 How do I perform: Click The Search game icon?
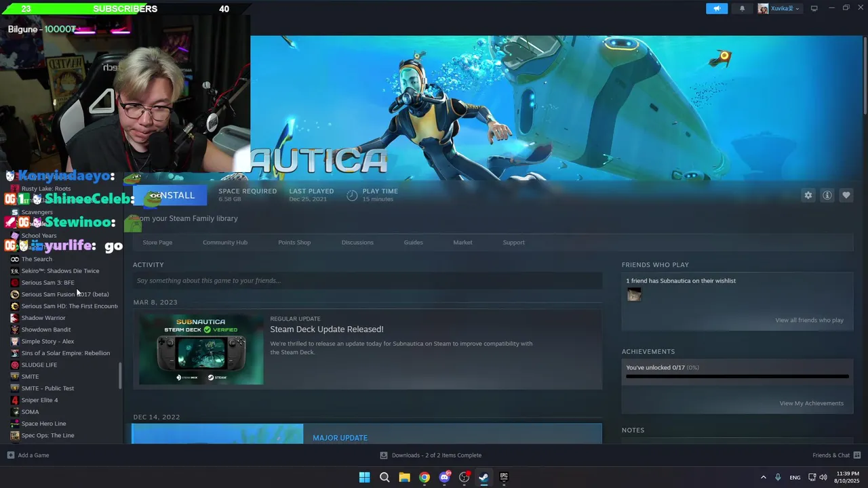pyautogui.click(x=15, y=259)
